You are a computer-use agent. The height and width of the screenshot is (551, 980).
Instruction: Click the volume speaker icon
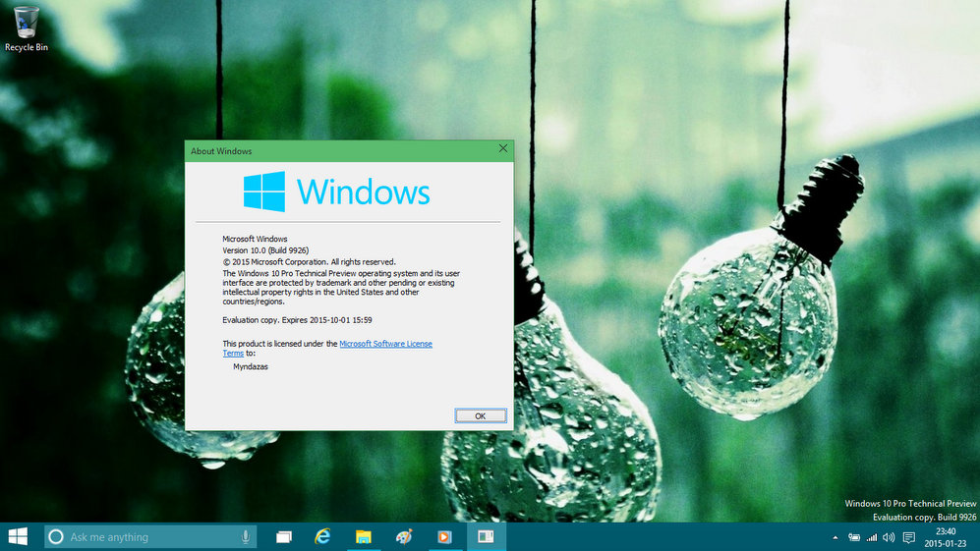(889, 538)
